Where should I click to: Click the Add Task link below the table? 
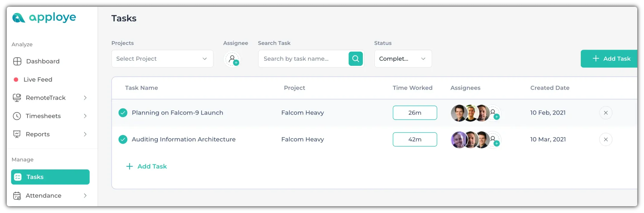click(147, 167)
